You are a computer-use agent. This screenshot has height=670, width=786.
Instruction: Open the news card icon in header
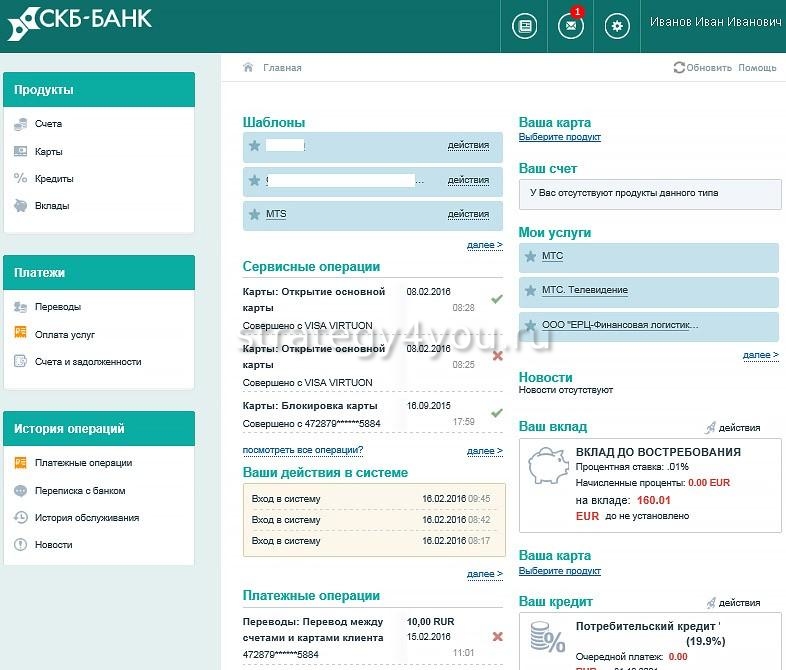coord(523,27)
